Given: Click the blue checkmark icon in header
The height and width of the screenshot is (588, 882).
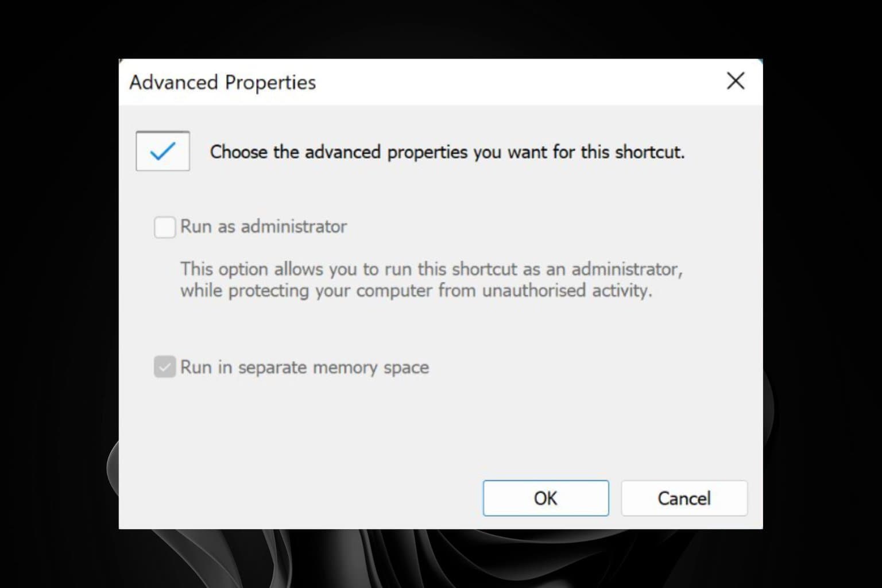Looking at the screenshot, I should [x=162, y=152].
